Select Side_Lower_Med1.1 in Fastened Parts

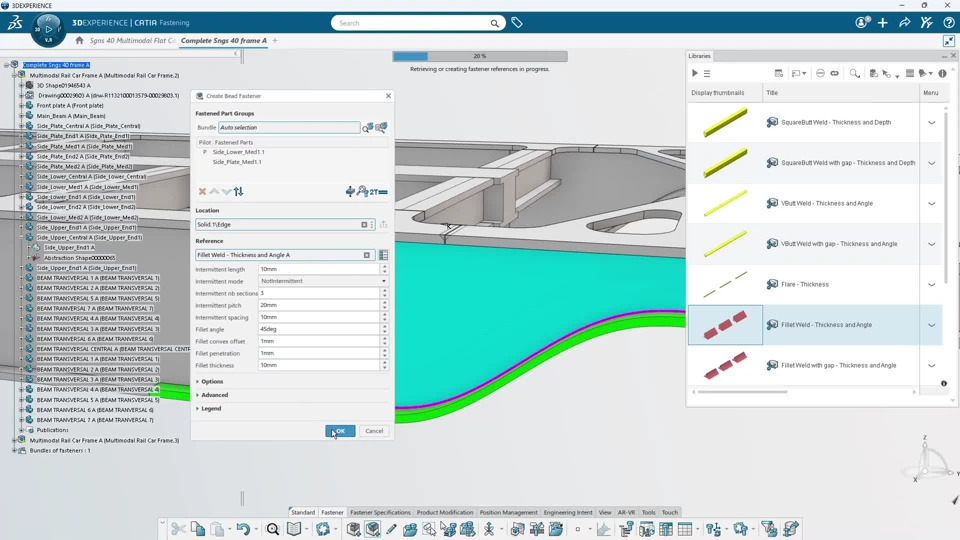238,152
